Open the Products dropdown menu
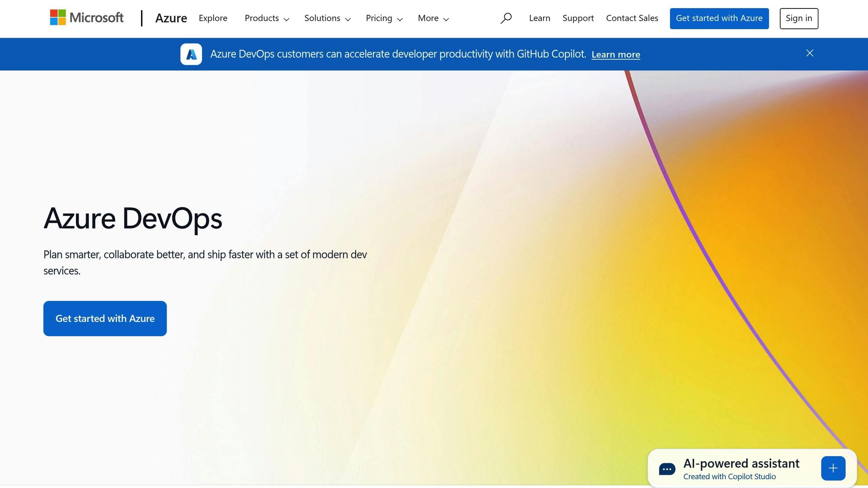Screen dimensions: 868x488 click(x=267, y=18)
